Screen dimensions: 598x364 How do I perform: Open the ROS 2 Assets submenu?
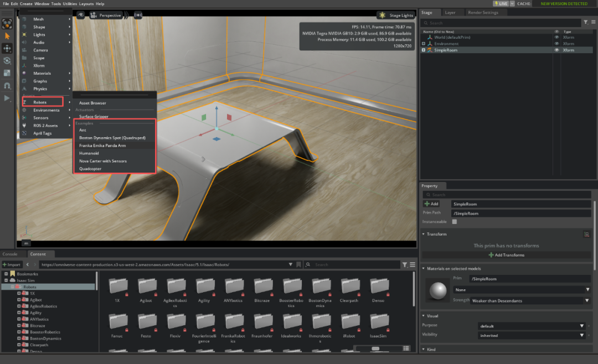tap(46, 126)
